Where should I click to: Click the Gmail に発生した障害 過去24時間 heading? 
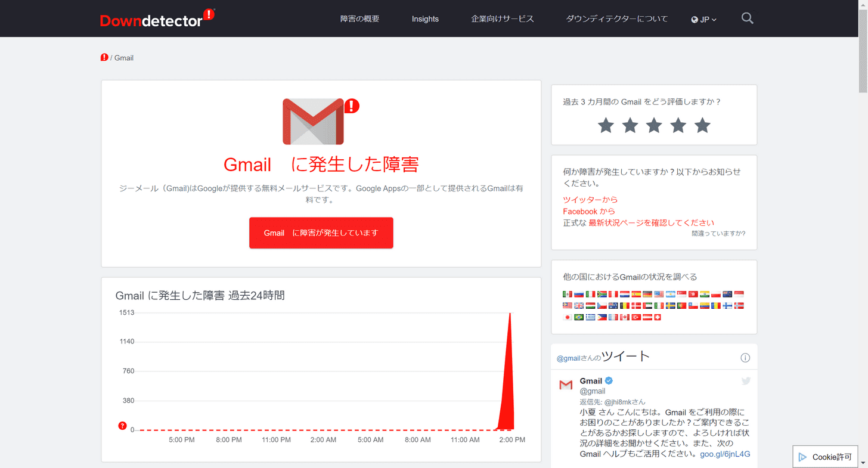click(x=200, y=295)
